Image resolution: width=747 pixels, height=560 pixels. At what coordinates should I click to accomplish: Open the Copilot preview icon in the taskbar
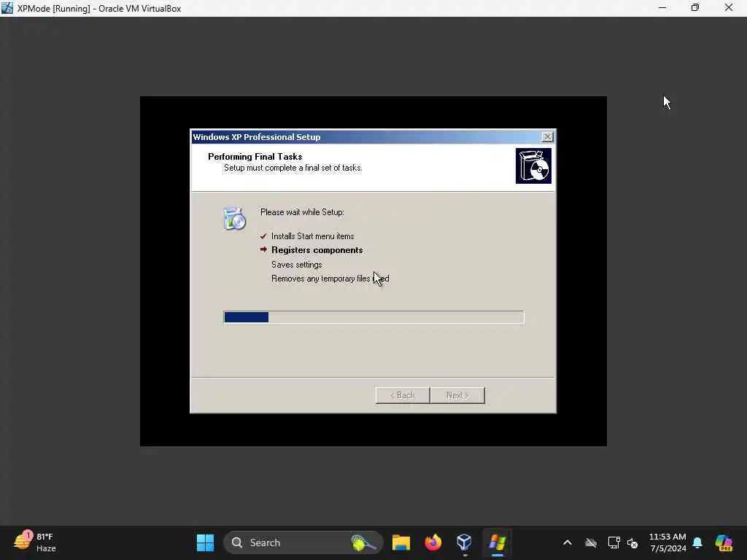pos(724,542)
